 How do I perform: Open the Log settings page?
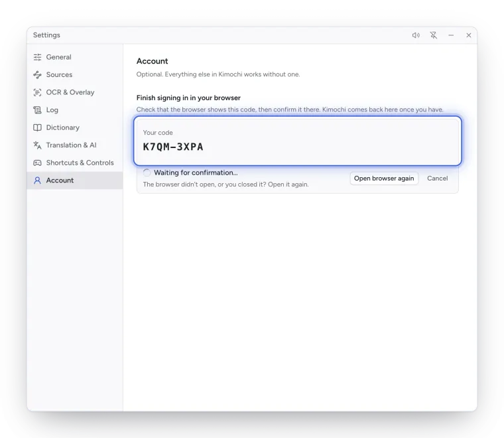pos(75,110)
